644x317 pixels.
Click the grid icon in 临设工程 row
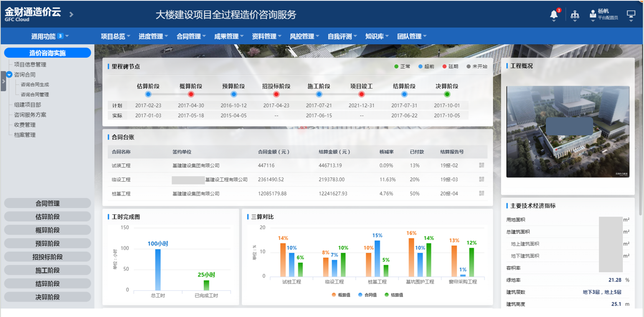[x=481, y=180]
